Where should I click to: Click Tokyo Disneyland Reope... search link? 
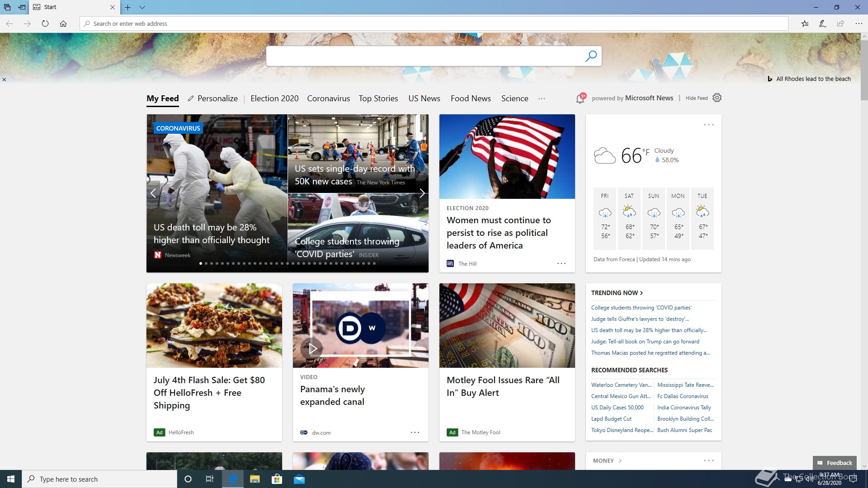tap(623, 430)
